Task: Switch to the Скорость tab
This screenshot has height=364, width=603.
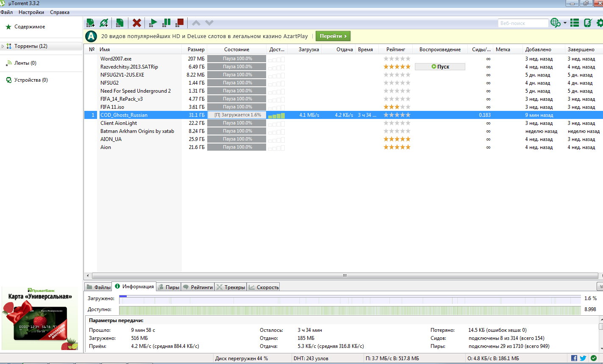Action: (263, 287)
